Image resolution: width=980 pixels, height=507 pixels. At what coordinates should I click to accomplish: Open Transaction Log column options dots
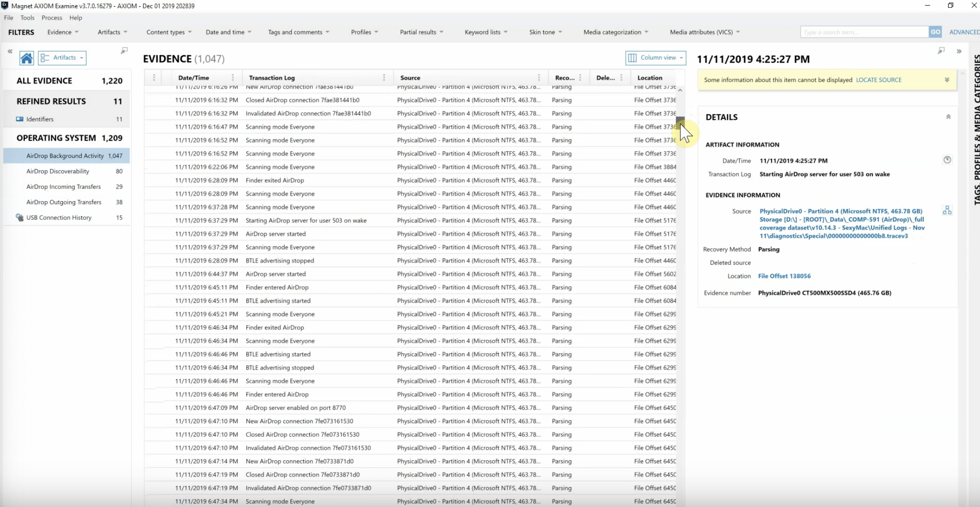click(384, 78)
